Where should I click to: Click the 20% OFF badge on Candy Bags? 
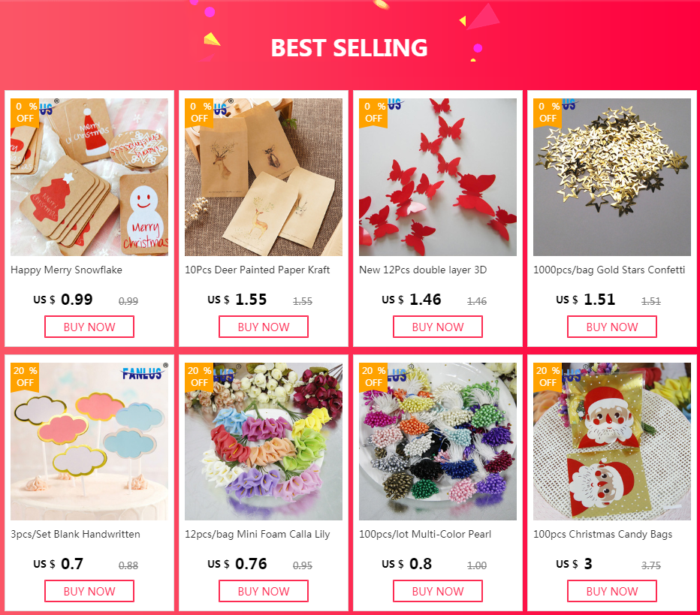coord(548,377)
